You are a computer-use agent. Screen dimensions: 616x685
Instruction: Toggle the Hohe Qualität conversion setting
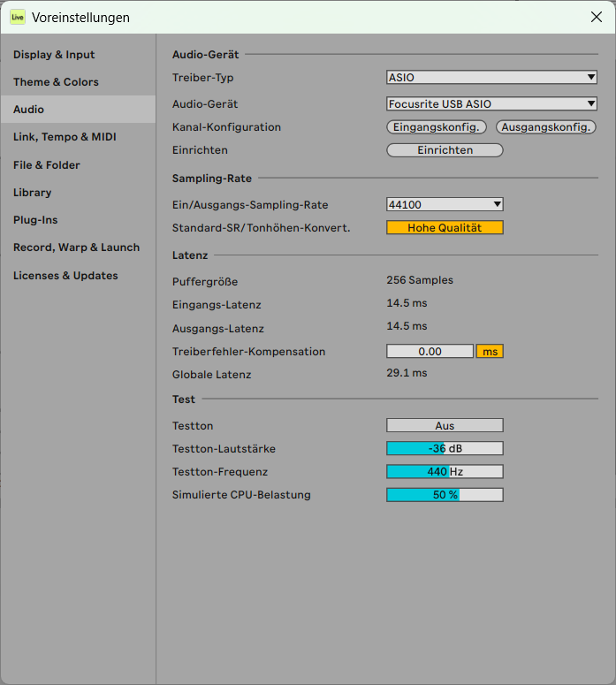pyautogui.click(x=445, y=228)
